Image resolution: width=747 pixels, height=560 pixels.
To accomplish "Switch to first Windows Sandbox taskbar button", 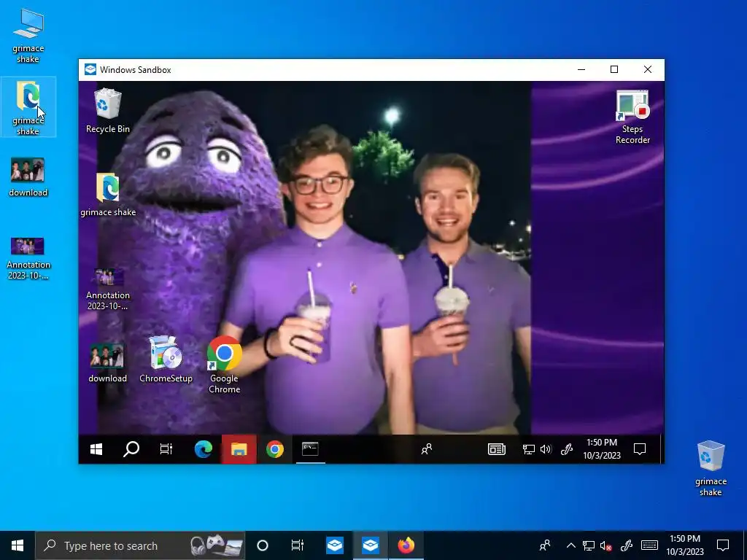I will (x=335, y=545).
